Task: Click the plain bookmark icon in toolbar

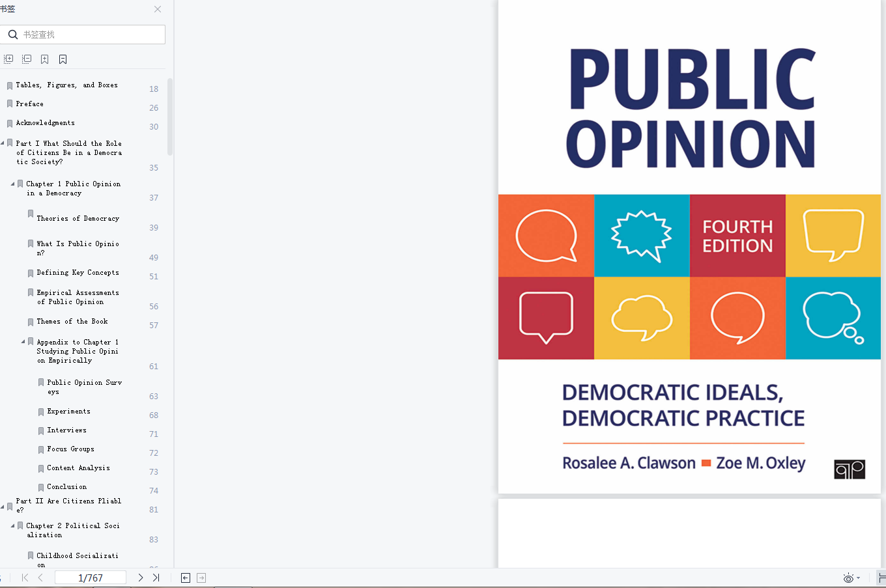Action: click(x=63, y=59)
